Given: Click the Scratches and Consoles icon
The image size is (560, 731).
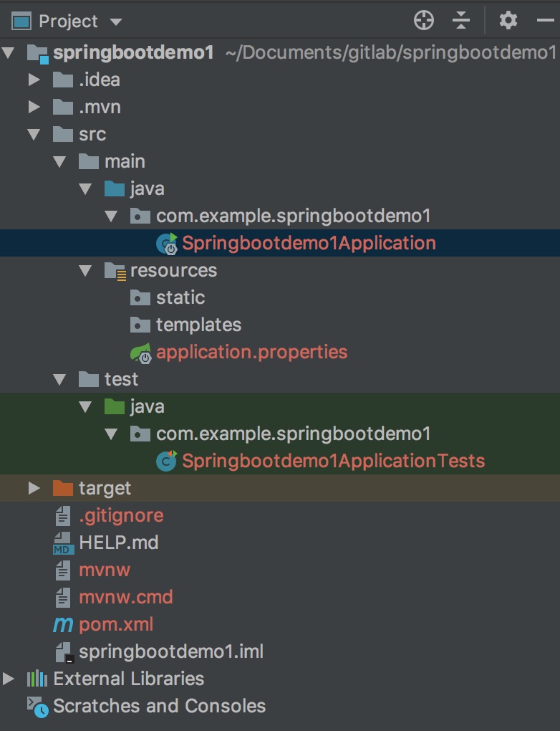Looking at the screenshot, I should click(37, 706).
